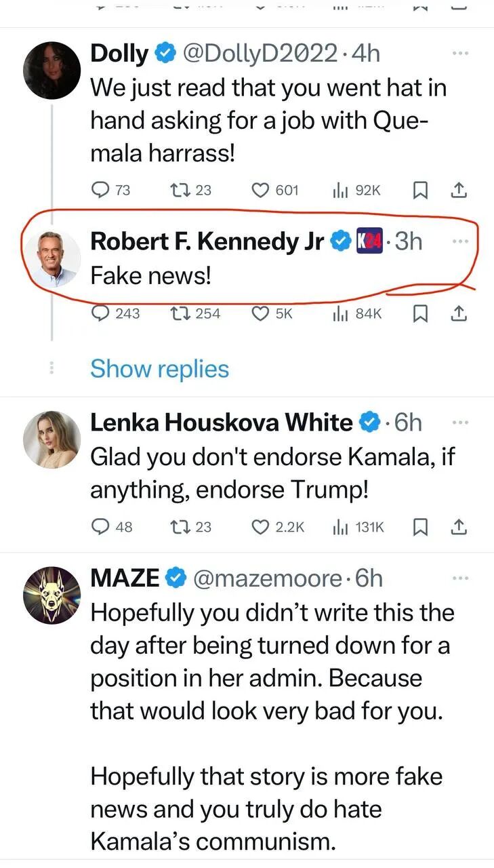
Task: Open Dolly's profile avatar
Action: 52,71
